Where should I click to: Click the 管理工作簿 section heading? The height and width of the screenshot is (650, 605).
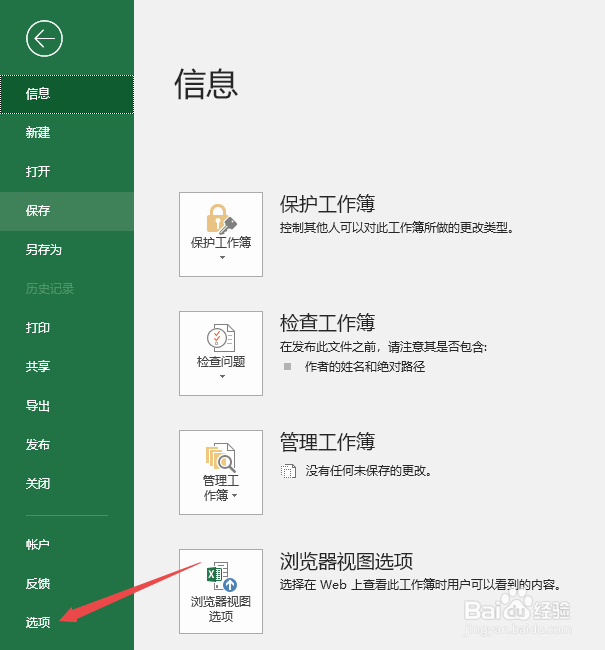pos(327,442)
